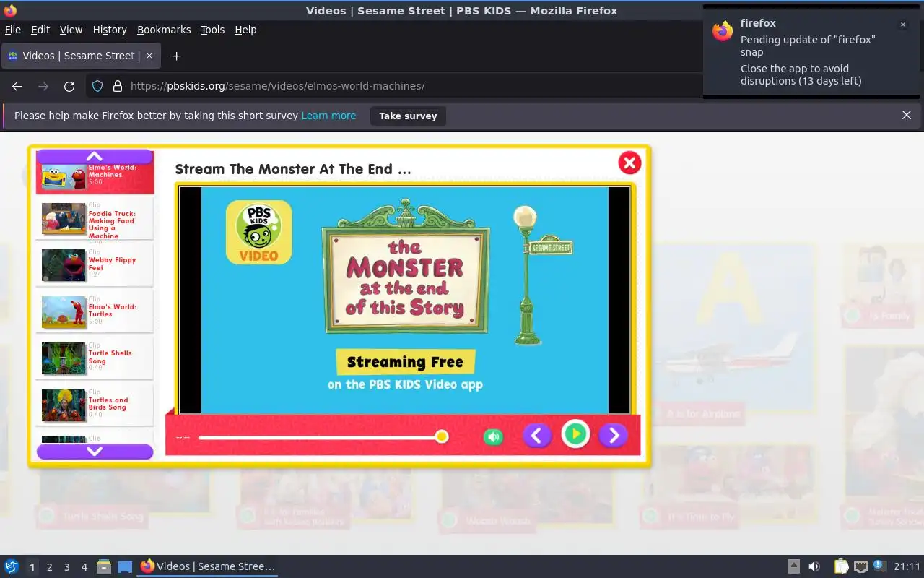Click the system tray up-arrow icon

793,566
